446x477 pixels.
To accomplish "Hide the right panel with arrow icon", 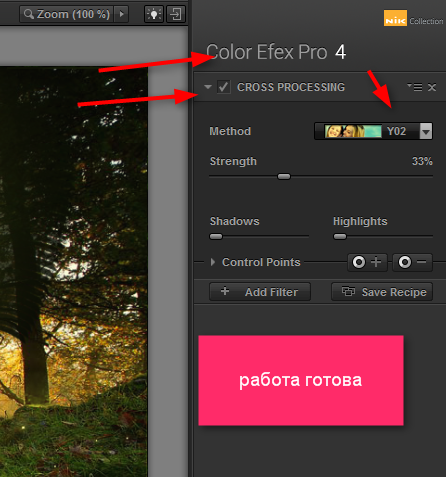I will [x=176, y=14].
